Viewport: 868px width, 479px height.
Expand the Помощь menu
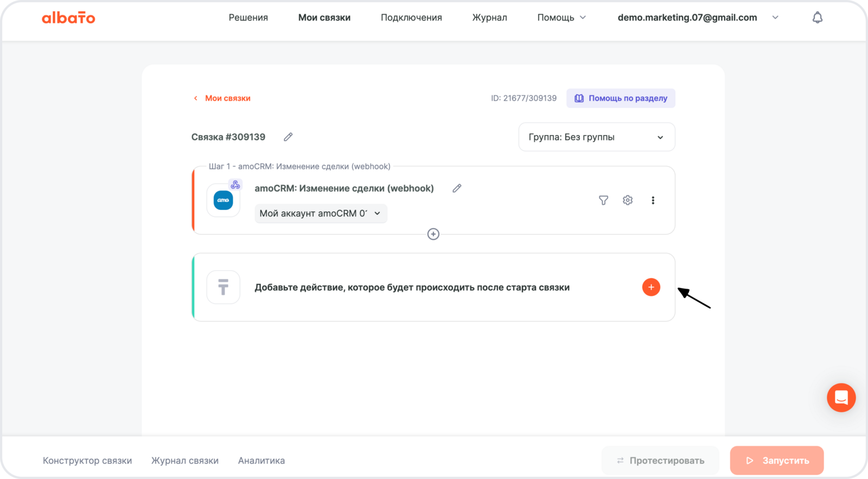561,17
